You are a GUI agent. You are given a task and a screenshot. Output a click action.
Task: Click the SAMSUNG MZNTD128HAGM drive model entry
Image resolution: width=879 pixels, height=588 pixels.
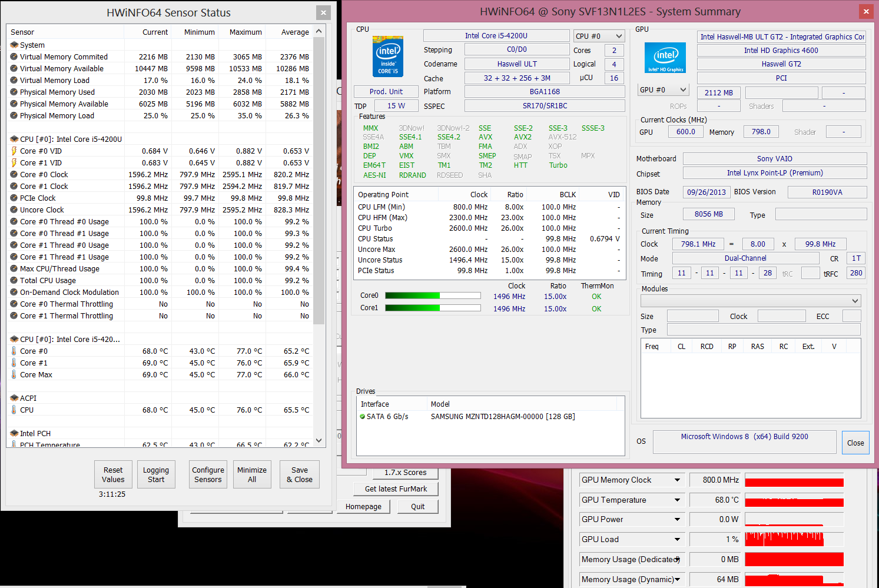pos(503,417)
